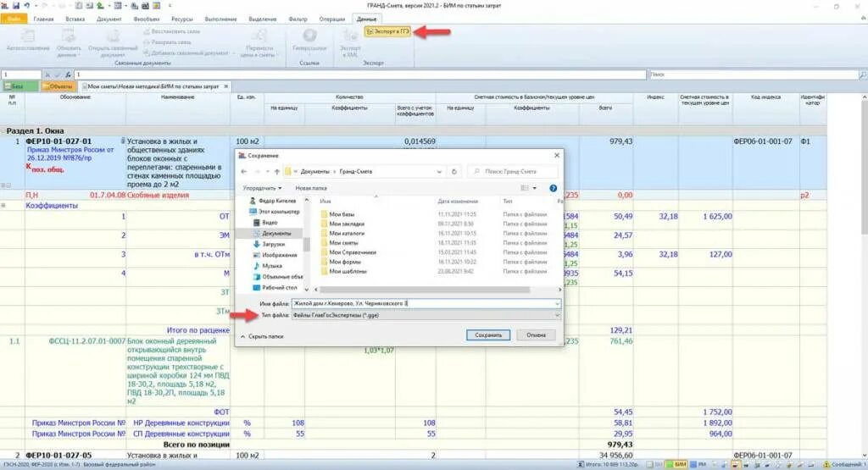Click the Файл application menu button

(14, 19)
